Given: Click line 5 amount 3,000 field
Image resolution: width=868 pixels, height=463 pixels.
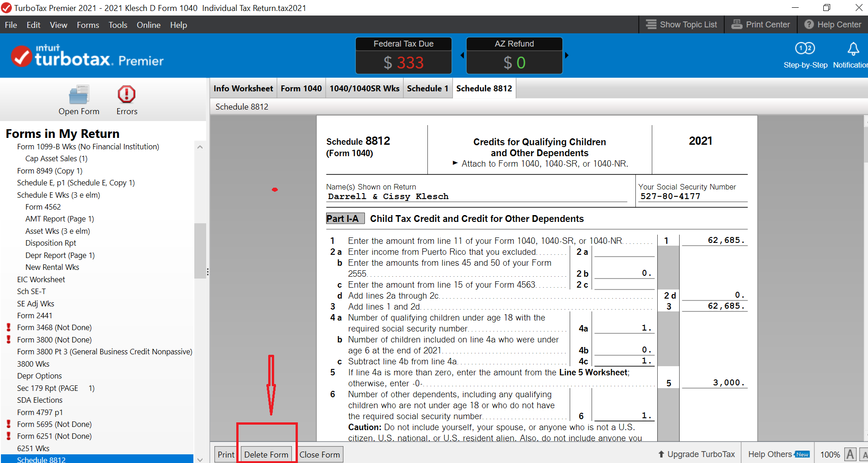Looking at the screenshot, I should (714, 383).
